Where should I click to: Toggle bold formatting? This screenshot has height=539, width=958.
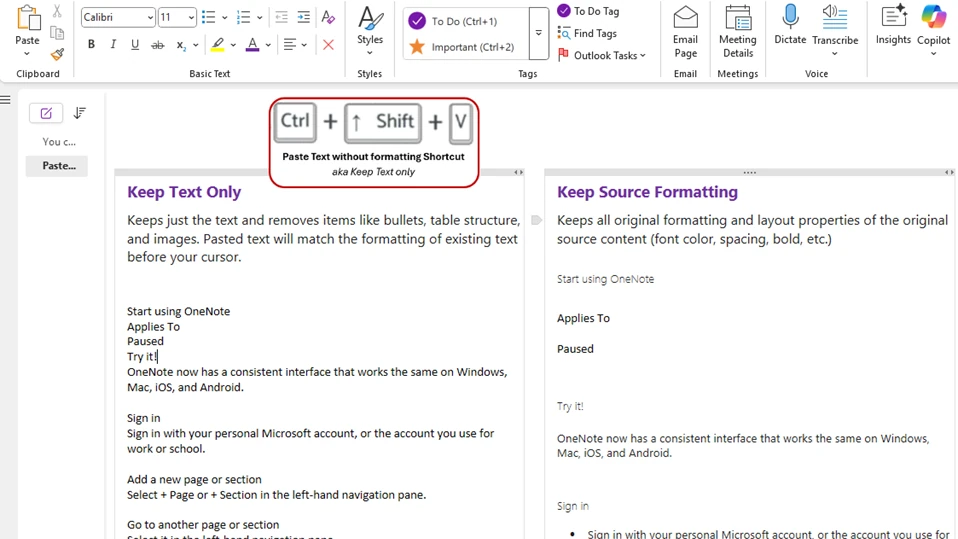(x=91, y=45)
